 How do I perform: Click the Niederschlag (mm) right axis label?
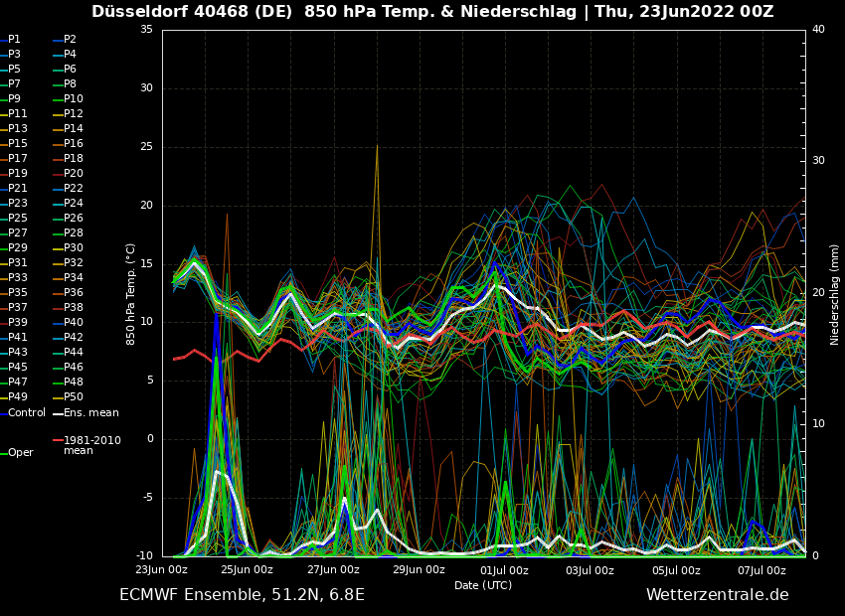point(835,293)
